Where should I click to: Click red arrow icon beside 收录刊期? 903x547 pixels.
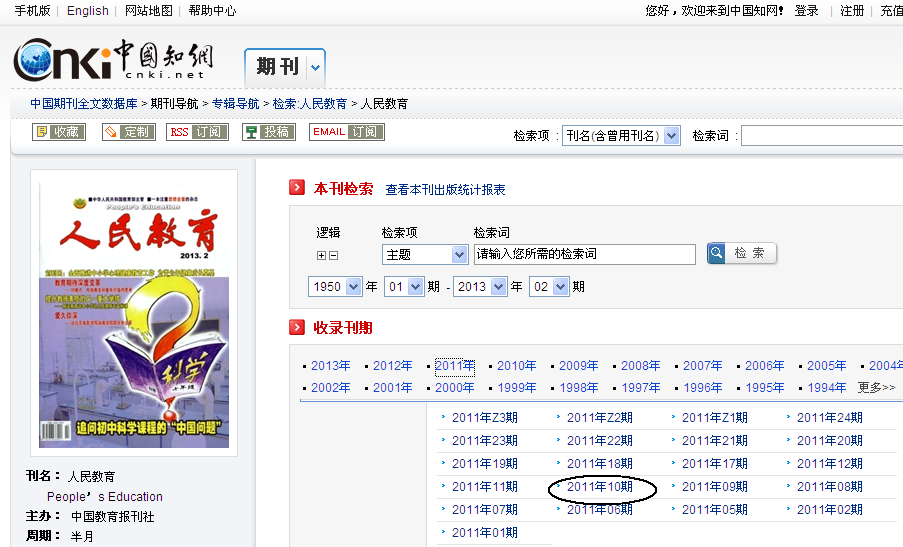(297, 327)
